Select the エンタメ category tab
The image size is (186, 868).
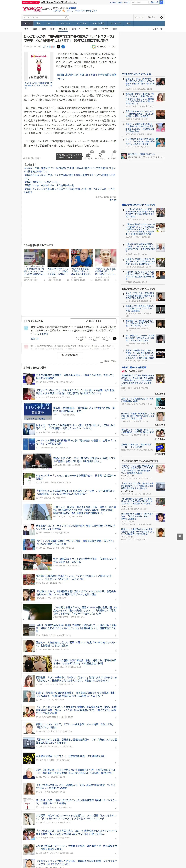pyautogui.click(x=63, y=29)
